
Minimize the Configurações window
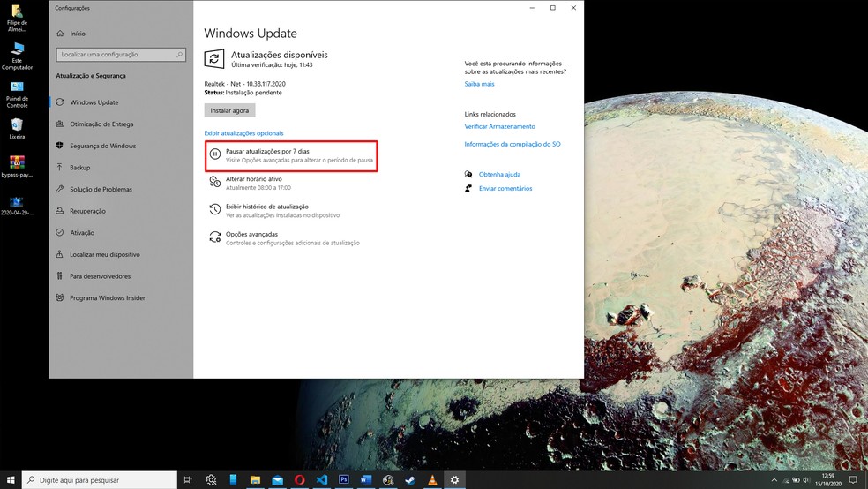pyautogui.click(x=532, y=8)
